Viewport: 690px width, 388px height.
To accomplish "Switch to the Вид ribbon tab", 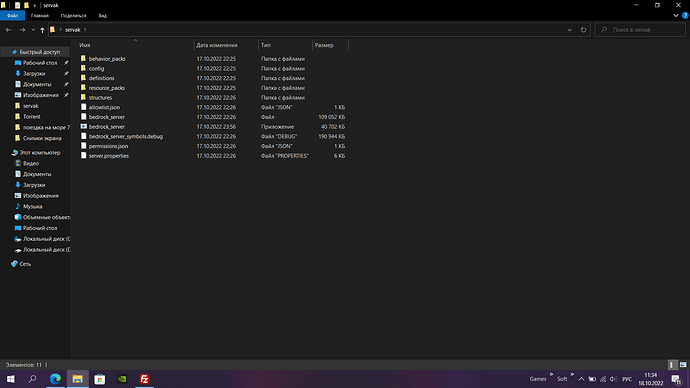I will pyautogui.click(x=103, y=15).
